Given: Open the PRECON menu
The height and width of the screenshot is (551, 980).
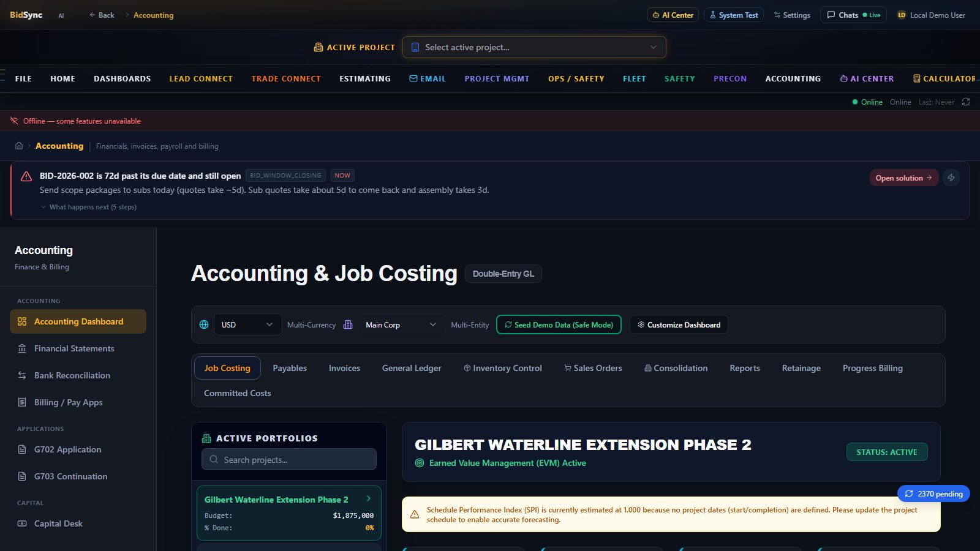Looking at the screenshot, I should [730, 78].
